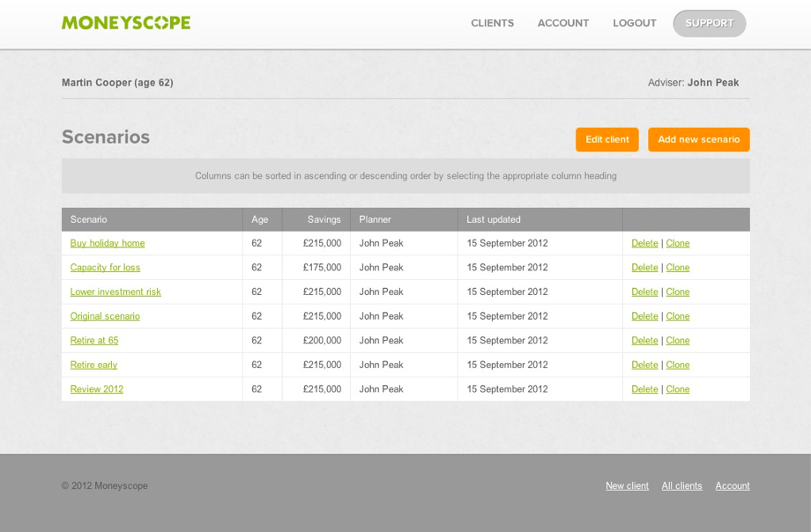Open the Lower investment risk scenario
Image resolution: width=811 pixels, height=532 pixels.
pyautogui.click(x=115, y=292)
